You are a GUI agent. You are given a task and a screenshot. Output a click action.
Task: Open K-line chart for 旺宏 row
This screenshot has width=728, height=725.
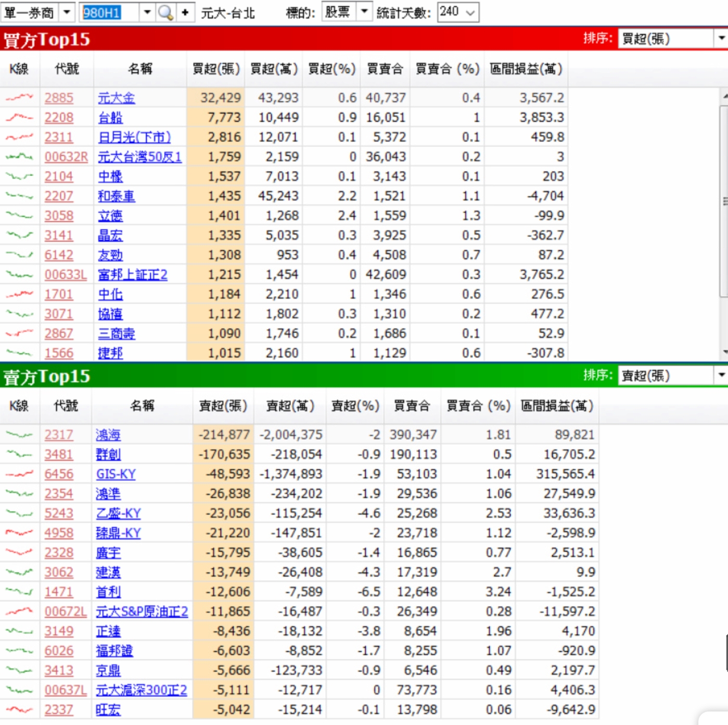click(19, 709)
